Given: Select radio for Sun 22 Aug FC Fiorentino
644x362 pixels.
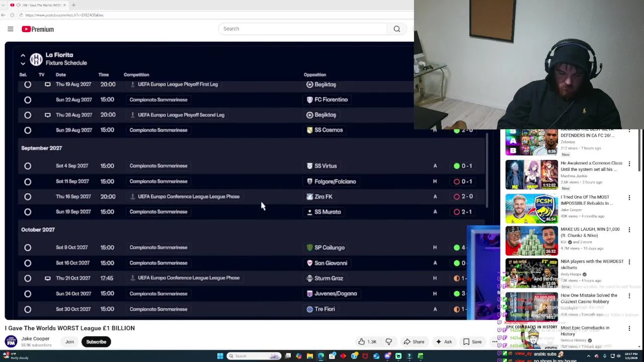Looking at the screenshot, I should (x=28, y=100).
